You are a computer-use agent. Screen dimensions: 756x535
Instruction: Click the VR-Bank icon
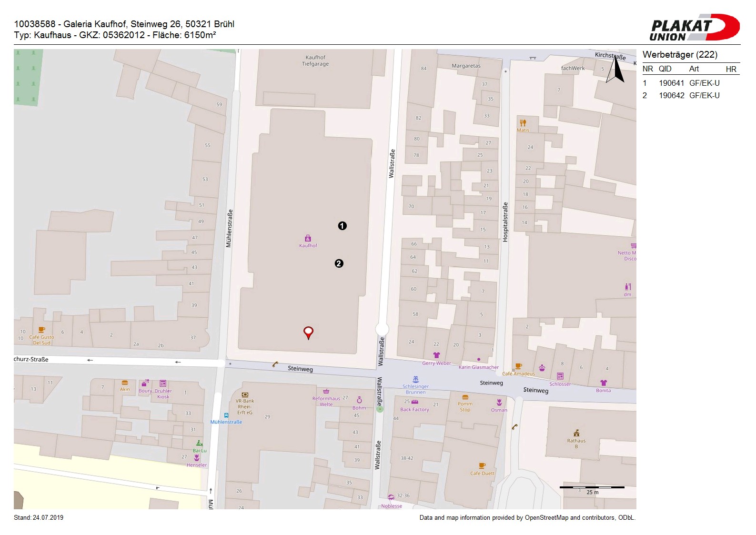pos(245,394)
